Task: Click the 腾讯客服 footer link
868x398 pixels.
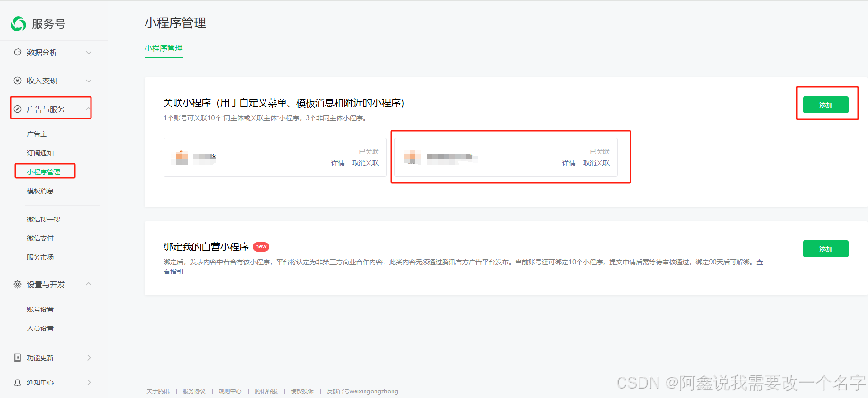Action: tap(266, 391)
